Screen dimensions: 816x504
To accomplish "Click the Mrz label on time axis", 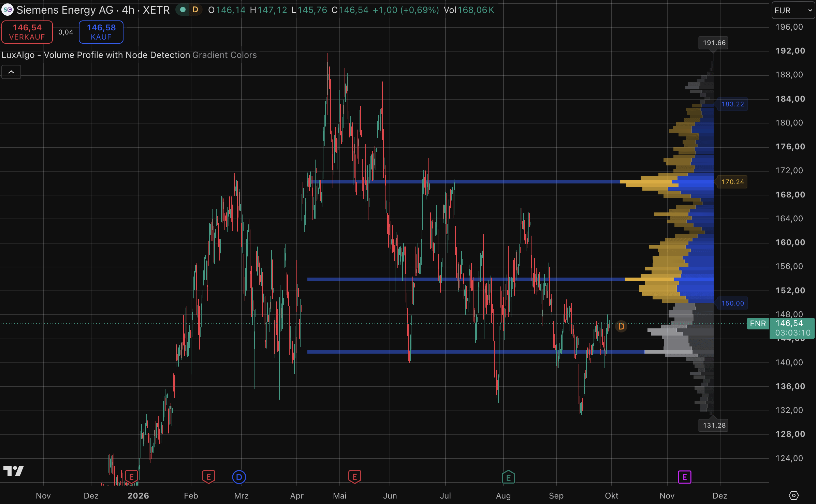I will (x=241, y=495).
